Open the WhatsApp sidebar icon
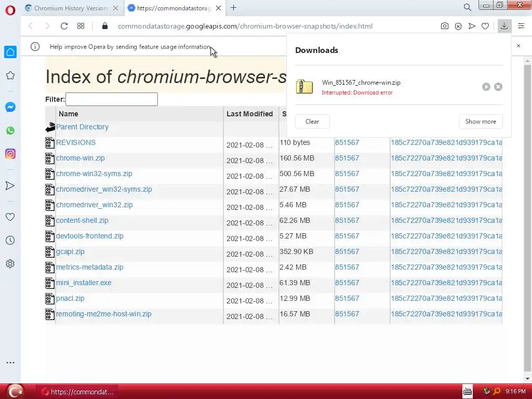532x399 pixels. tap(10, 130)
